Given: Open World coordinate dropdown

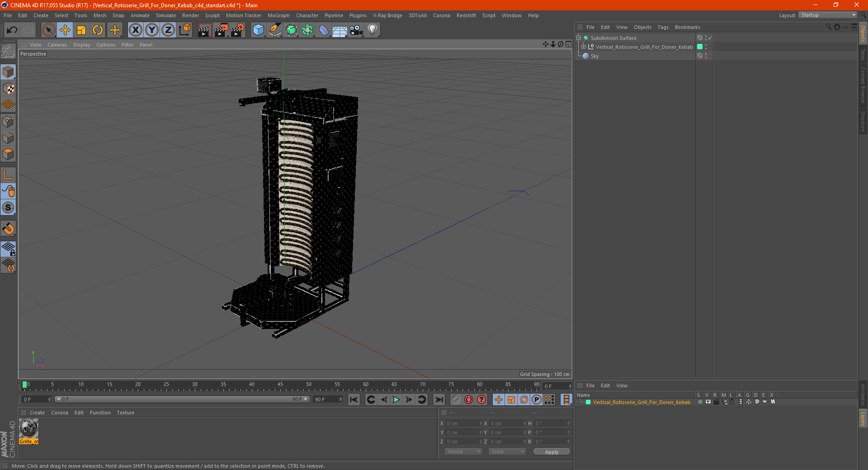Looking at the screenshot, I should 463,451.
